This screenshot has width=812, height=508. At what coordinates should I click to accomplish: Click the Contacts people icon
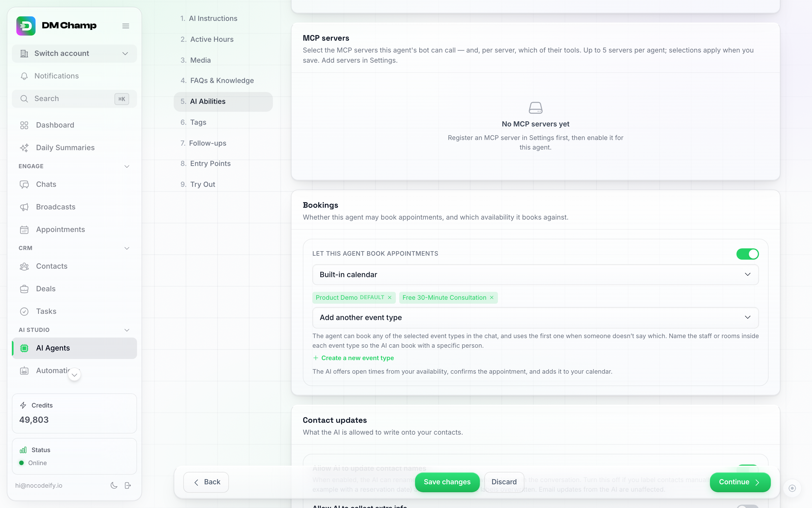pyautogui.click(x=24, y=266)
